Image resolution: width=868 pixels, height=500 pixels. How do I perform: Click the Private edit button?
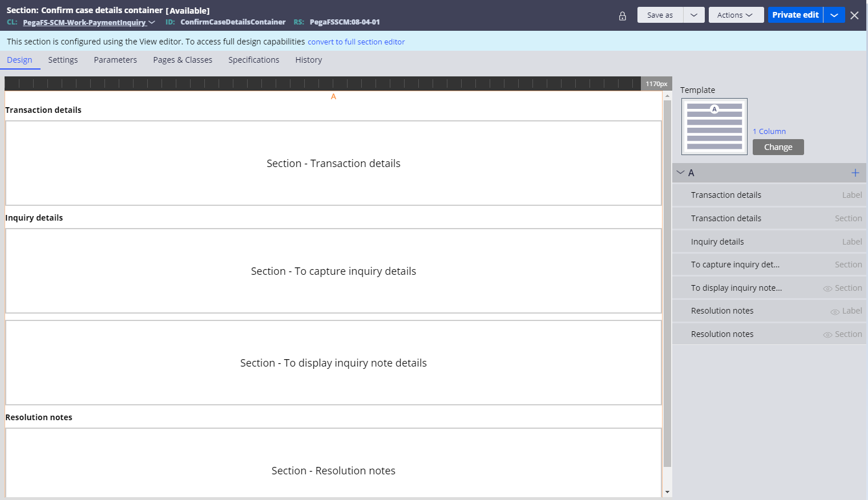[795, 15]
